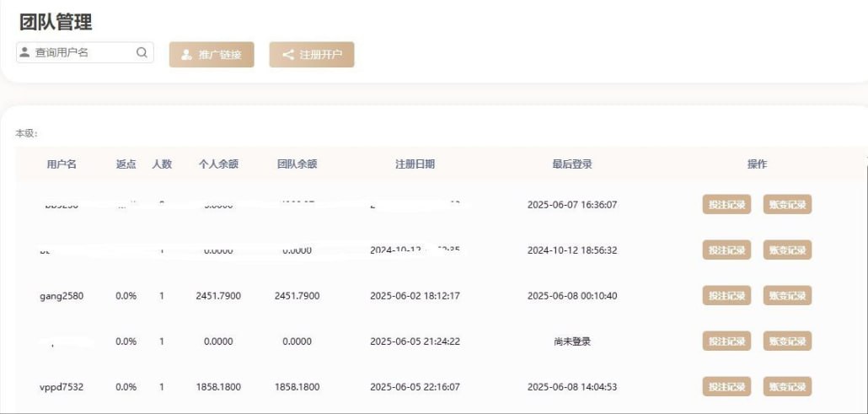Show 账变记录 for row last logged 2024-10-12
This screenshot has height=414, width=868.
tap(787, 250)
